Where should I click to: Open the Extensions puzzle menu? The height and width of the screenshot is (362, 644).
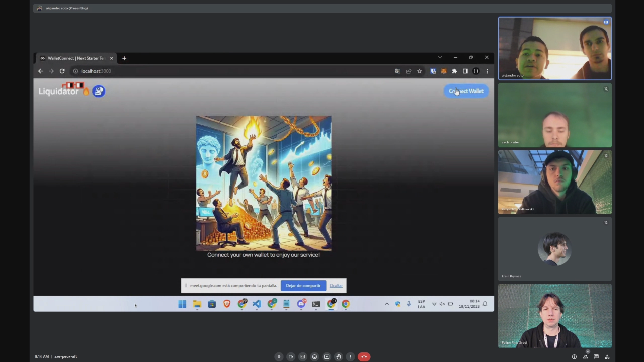coord(454,71)
